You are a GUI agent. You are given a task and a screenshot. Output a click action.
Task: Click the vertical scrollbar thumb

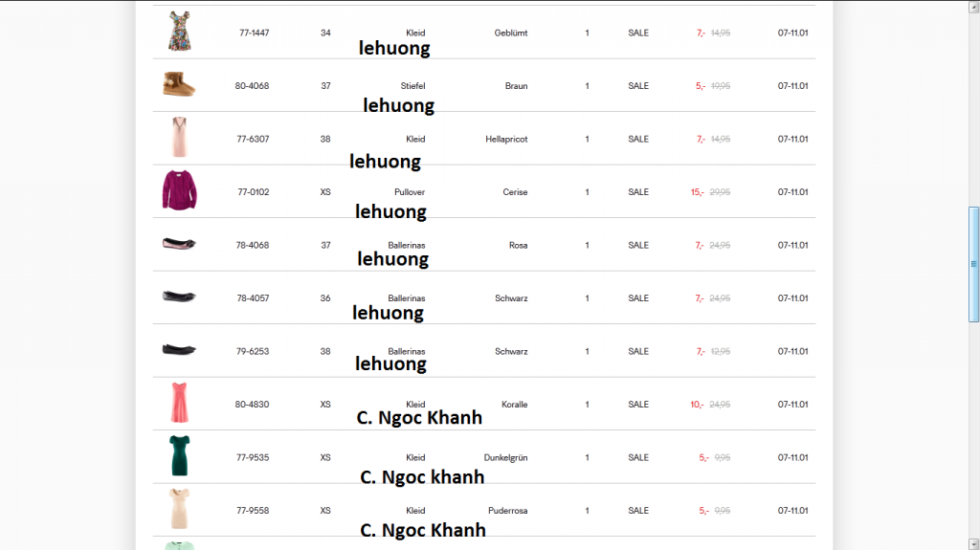(x=973, y=263)
